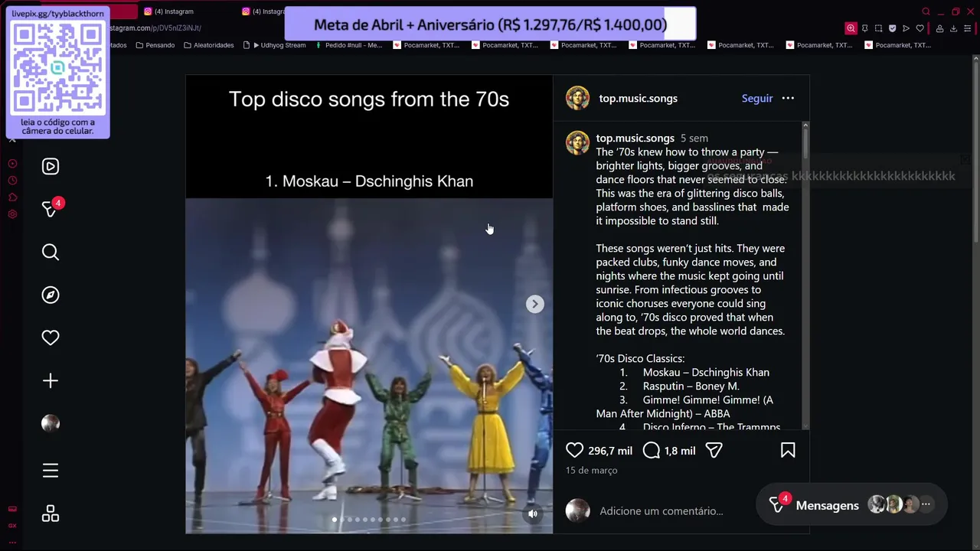
Task: Open direct messages icon with badge
Action: point(51,208)
